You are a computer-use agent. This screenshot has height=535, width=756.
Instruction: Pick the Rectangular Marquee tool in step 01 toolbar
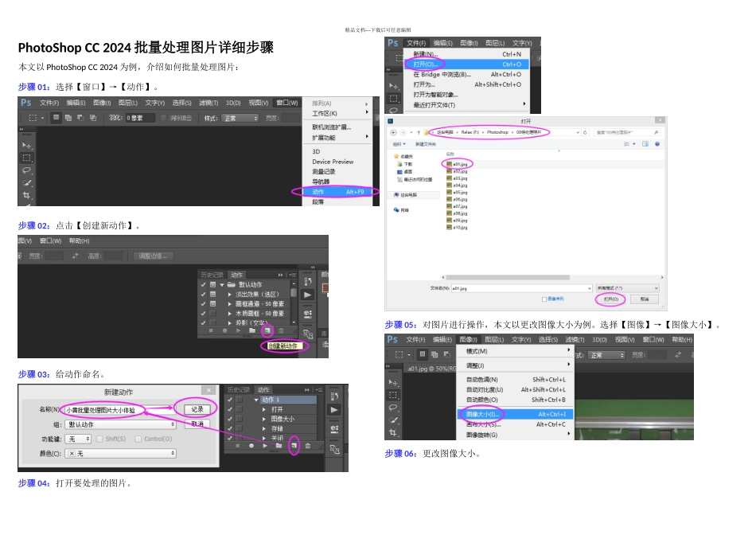click(x=27, y=158)
